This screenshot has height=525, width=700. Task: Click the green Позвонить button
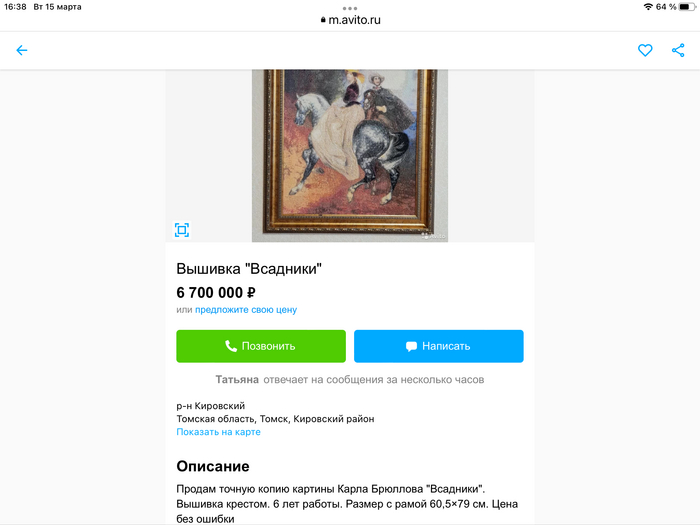tap(261, 346)
